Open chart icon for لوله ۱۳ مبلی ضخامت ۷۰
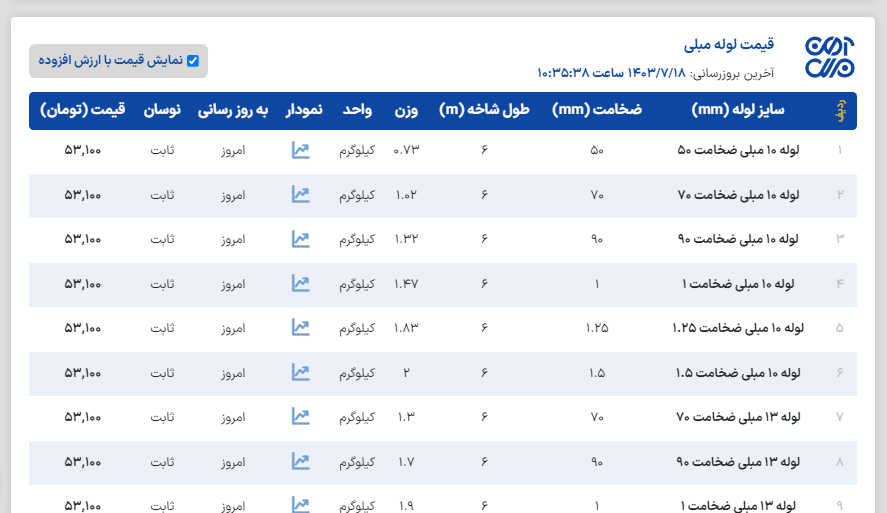 (300, 416)
